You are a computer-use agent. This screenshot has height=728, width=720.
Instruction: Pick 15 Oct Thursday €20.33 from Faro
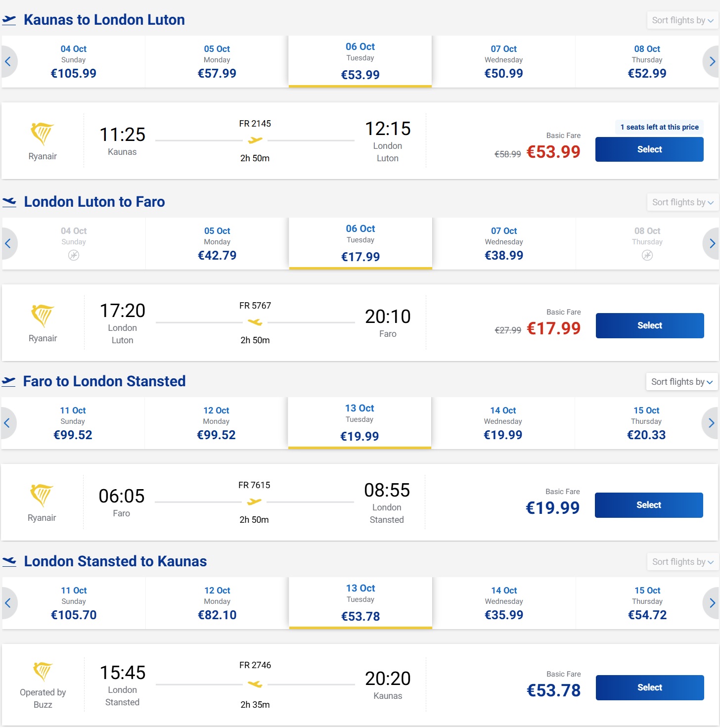tap(646, 423)
